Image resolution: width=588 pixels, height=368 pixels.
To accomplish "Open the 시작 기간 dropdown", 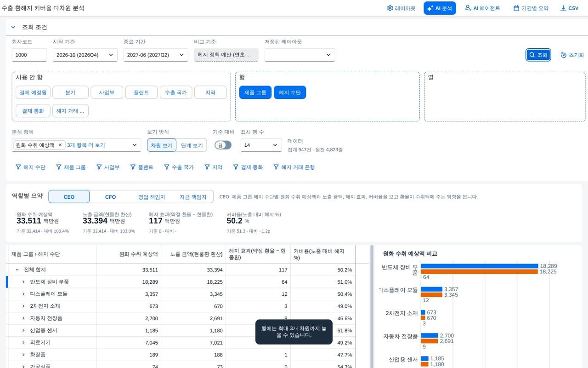I will click(x=85, y=55).
